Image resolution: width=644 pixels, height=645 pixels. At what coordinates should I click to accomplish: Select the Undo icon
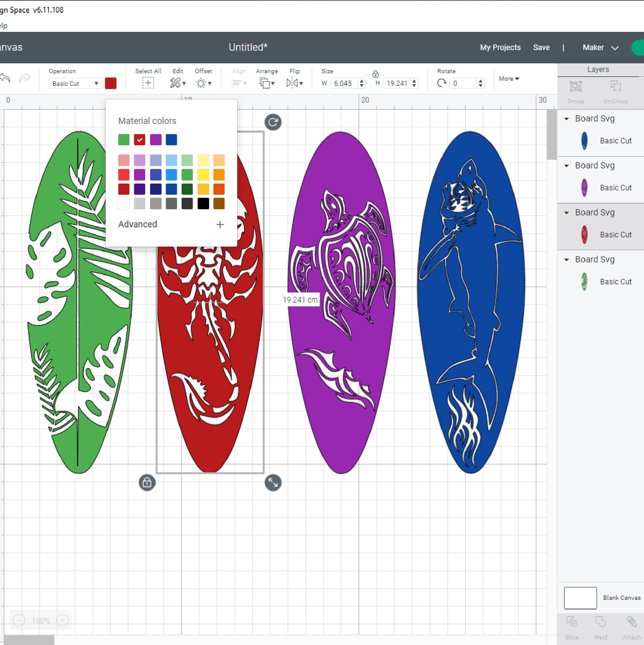click(x=5, y=79)
